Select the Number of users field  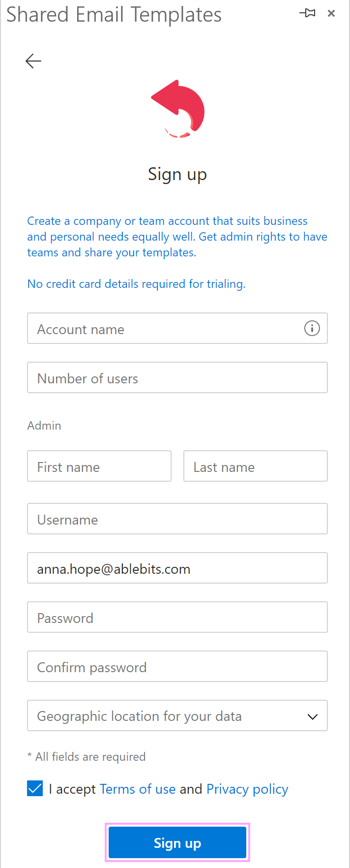click(177, 377)
